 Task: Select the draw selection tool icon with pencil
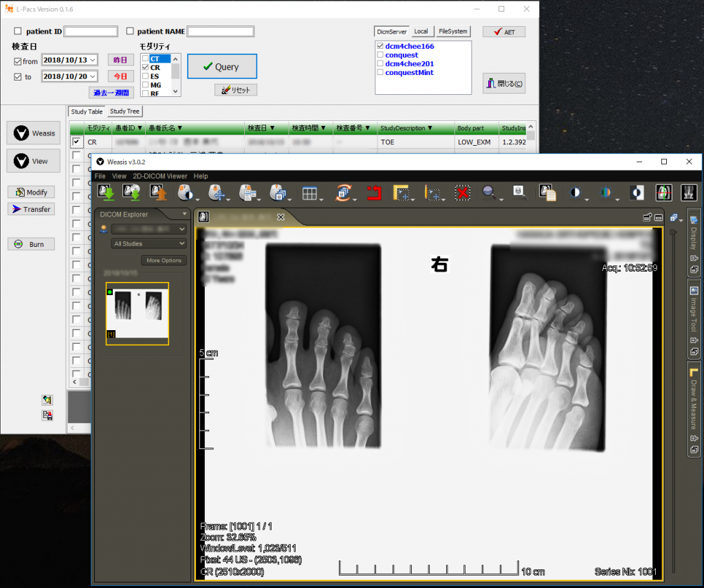pos(432,193)
